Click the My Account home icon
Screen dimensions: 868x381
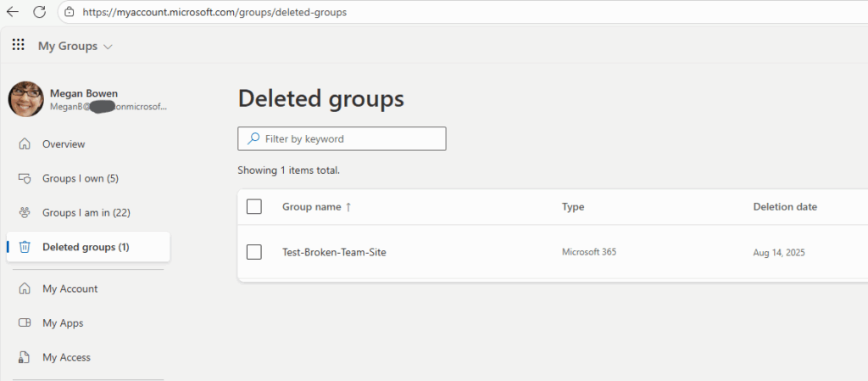point(25,289)
